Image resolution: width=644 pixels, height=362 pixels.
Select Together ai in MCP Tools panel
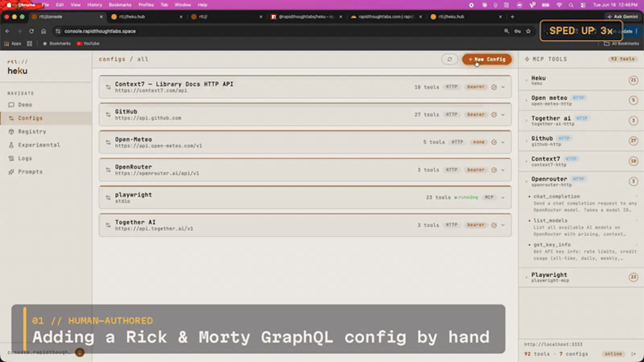click(x=581, y=120)
